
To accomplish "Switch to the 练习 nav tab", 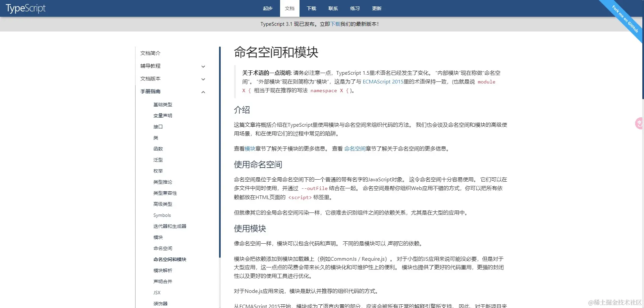I will tap(355, 8).
